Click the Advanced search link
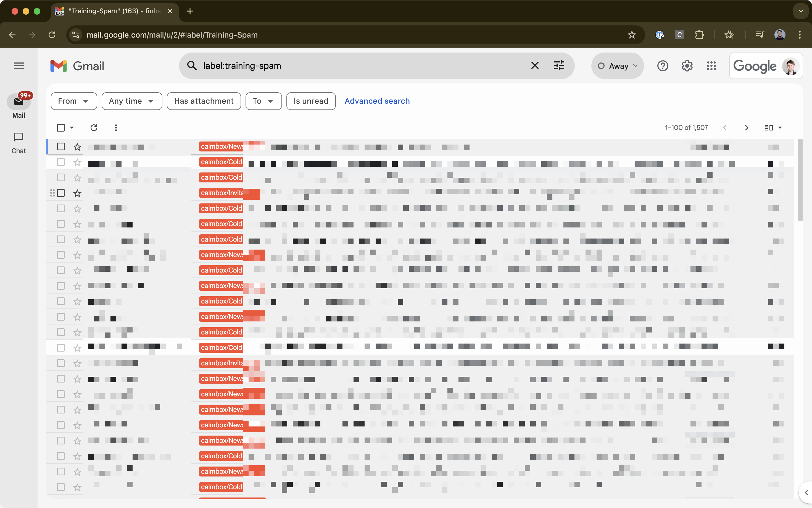The height and width of the screenshot is (508, 812). pyautogui.click(x=377, y=101)
